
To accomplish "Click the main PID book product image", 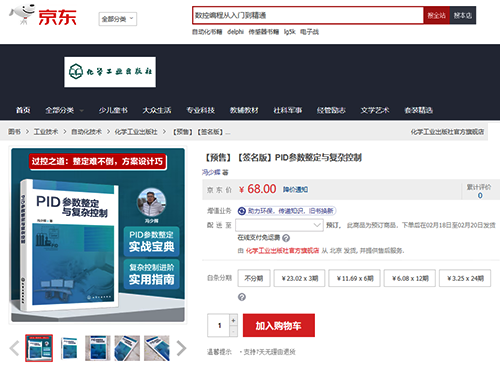I will [x=98, y=235].
